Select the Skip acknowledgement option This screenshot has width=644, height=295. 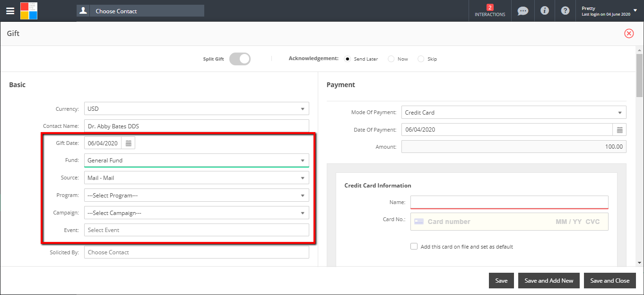tap(421, 59)
